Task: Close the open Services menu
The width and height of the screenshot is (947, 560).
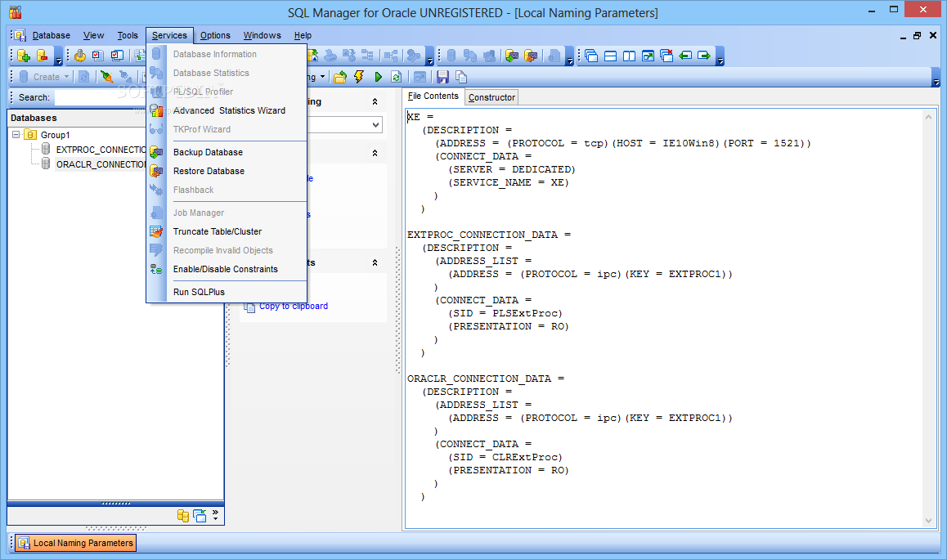Action: click(170, 36)
